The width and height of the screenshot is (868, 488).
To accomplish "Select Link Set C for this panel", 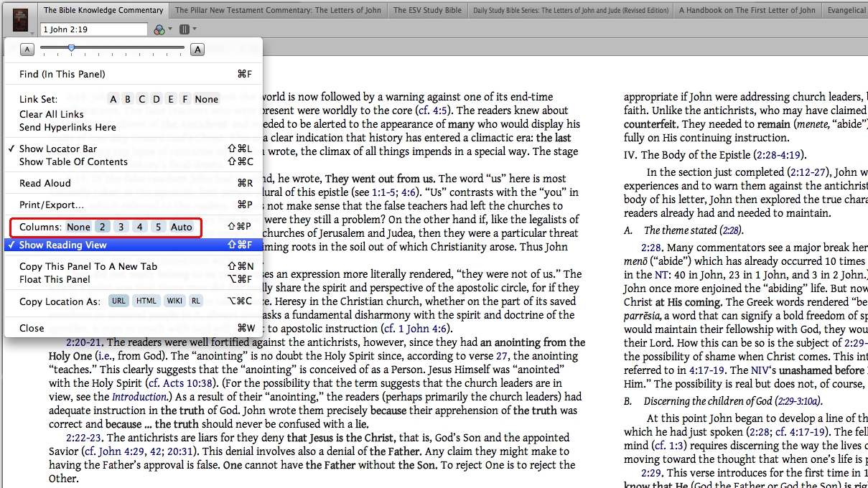I will (141, 100).
